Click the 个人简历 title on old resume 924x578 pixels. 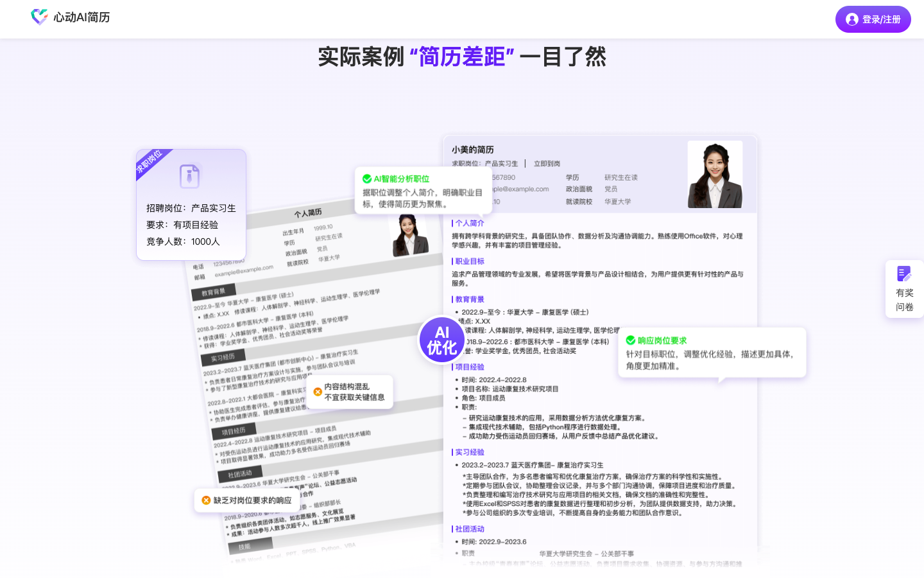pyautogui.click(x=308, y=213)
